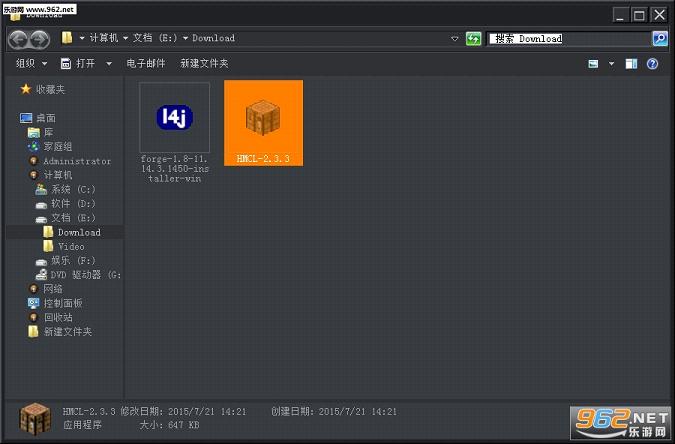The width and height of the screenshot is (675, 444).
Task: Select the forge-1.8 installer file icon
Action: (174, 117)
